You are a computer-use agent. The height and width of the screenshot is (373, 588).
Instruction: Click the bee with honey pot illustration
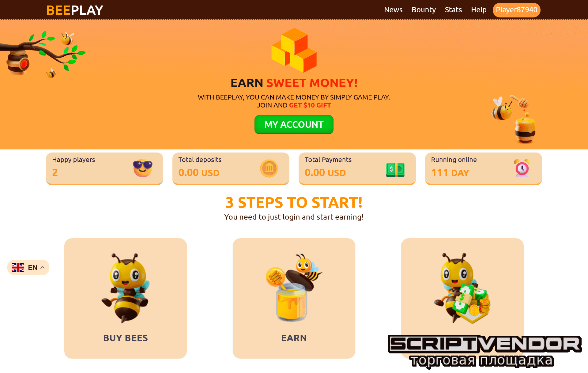pos(514,119)
